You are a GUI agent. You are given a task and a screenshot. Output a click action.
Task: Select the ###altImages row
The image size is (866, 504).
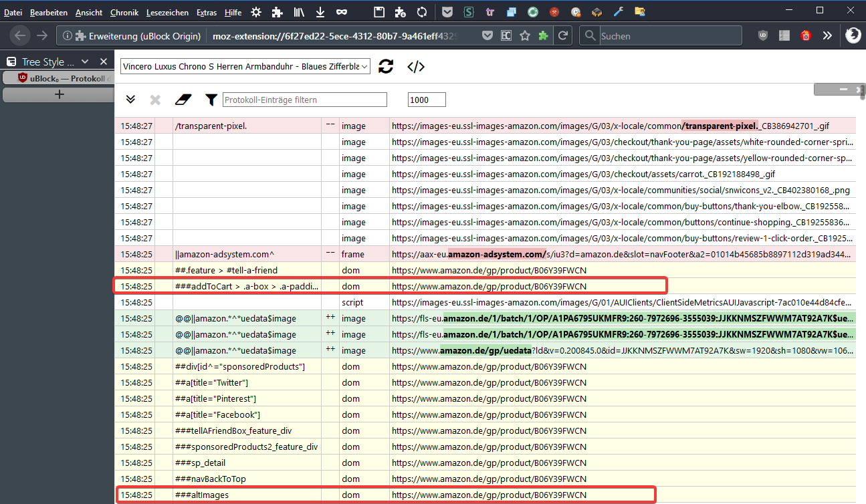tap(485, 495)
